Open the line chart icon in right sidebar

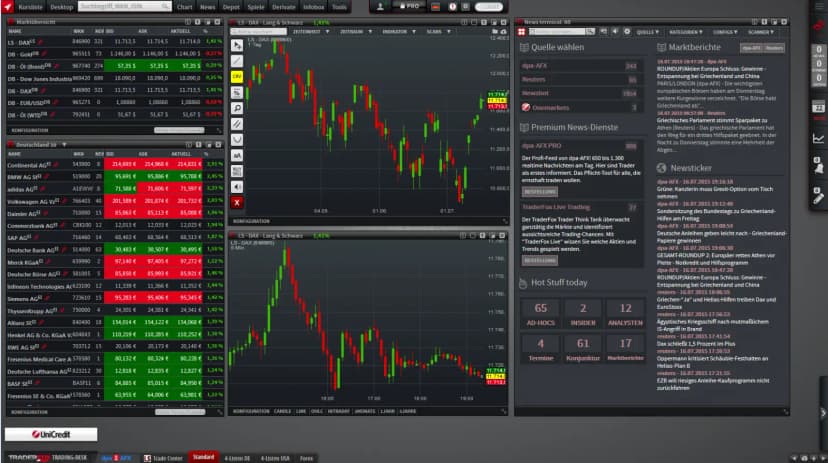[x=818, y=138]
